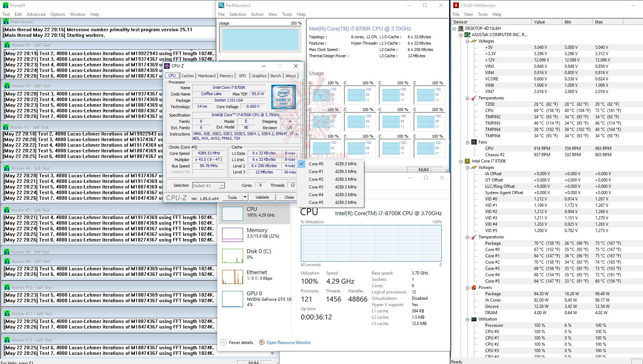Image resolution: width=643 pixels, height=364 pixels.
Task: Click the Resource Monitor icon in Task Manager
Action: [262, 342]
